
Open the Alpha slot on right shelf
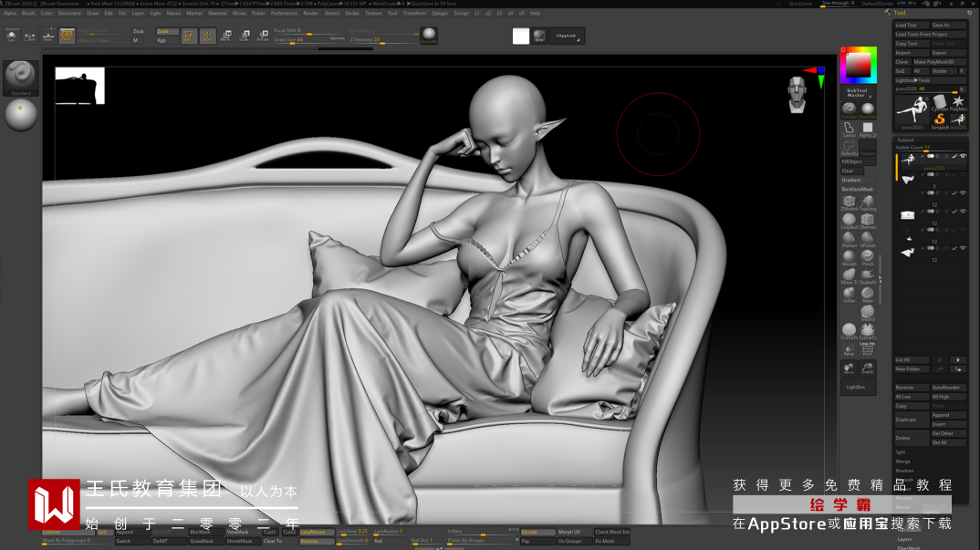[x=868, y=130]
